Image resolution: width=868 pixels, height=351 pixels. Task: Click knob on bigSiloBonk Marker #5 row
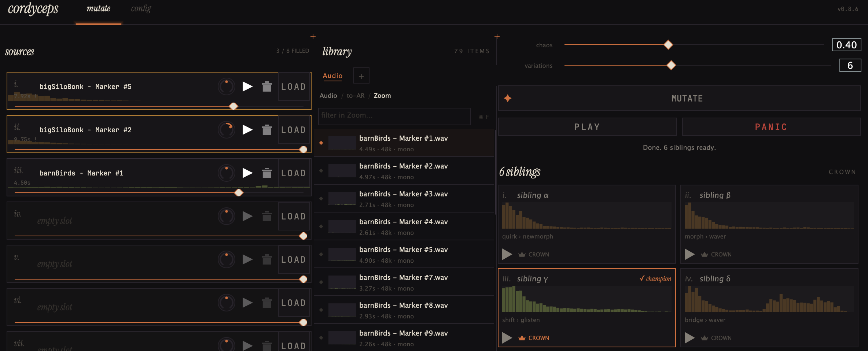(x=227, y=86)
